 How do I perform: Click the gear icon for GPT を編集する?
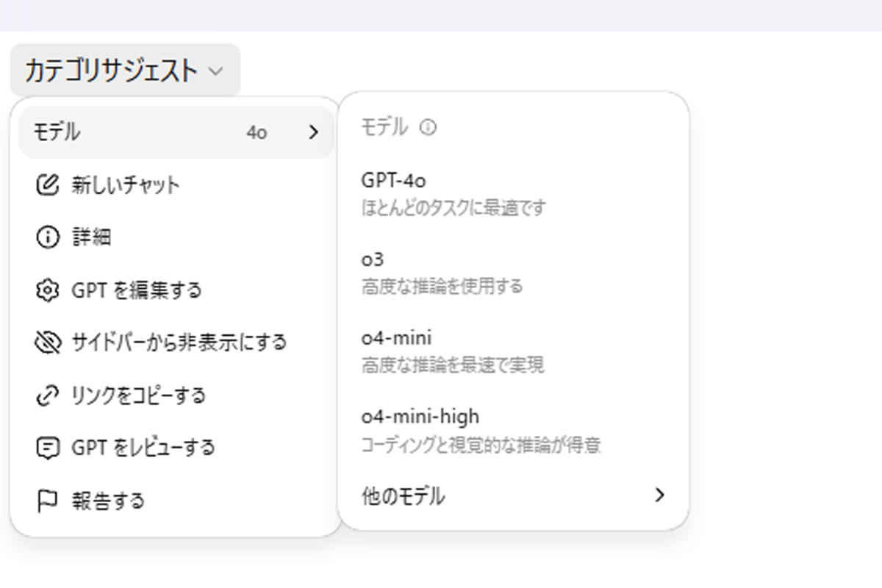tap(47, 290)
